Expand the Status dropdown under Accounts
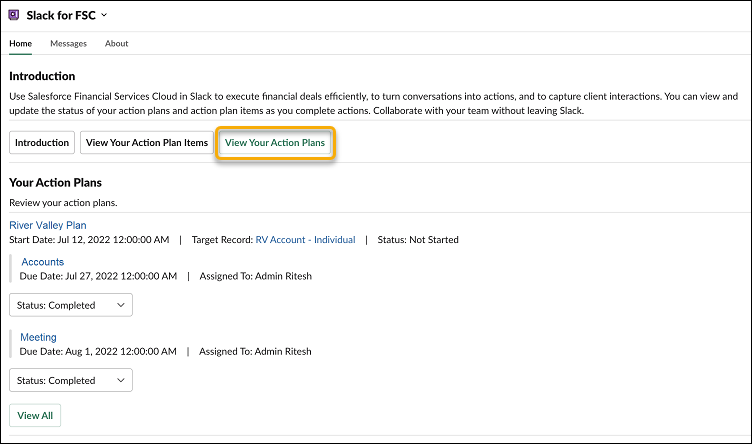Screen dimensions: 752x444 click(x=71, y=305)
